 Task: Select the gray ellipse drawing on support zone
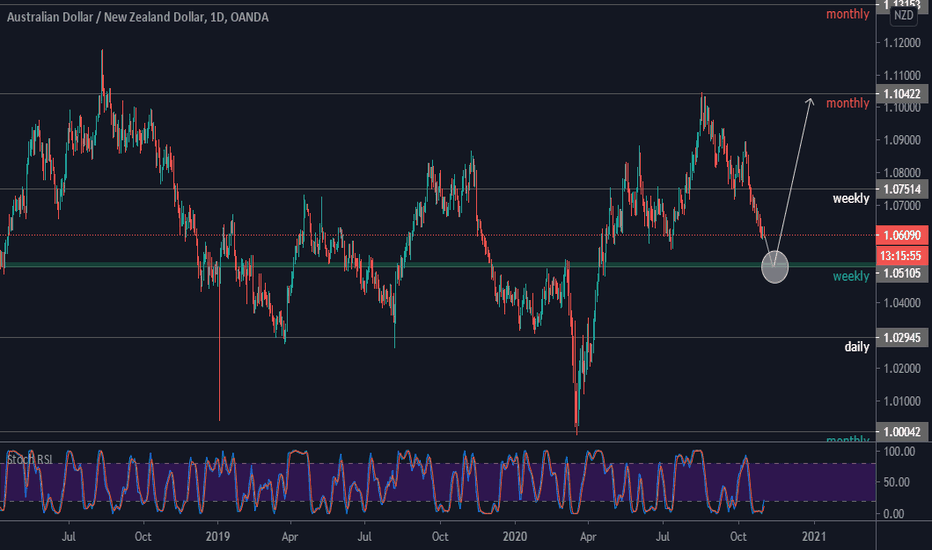(775, 266)
